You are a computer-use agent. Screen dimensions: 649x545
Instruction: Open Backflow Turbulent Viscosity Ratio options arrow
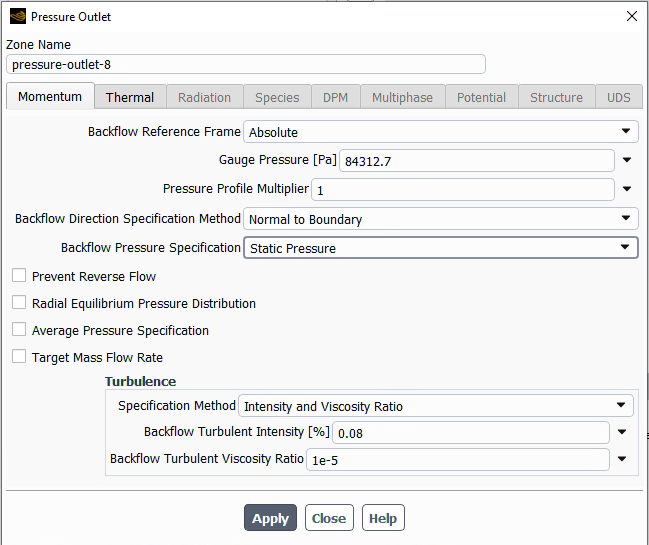(x=622, y=460)
